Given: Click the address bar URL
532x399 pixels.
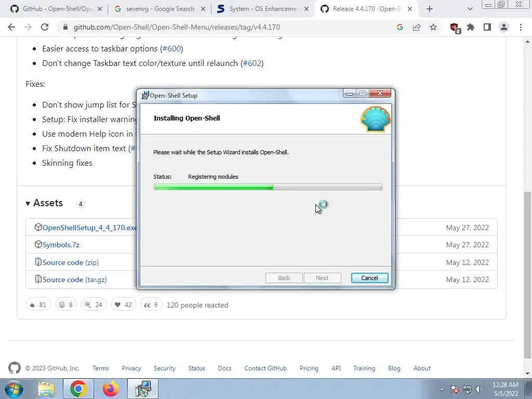Looking at the screenshot, I should coord(177,27).
